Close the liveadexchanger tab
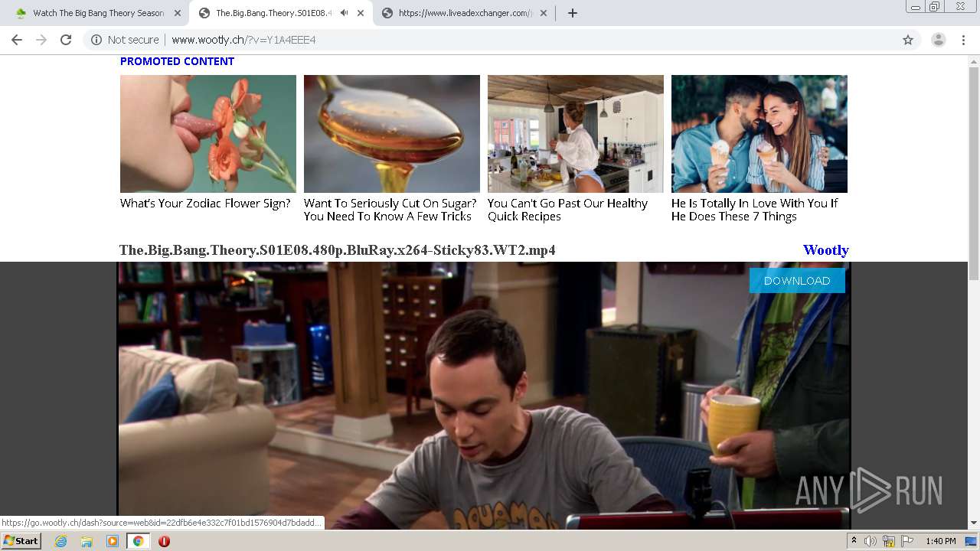This screenshot has width=980, height=551. click(x=544, y=13)
